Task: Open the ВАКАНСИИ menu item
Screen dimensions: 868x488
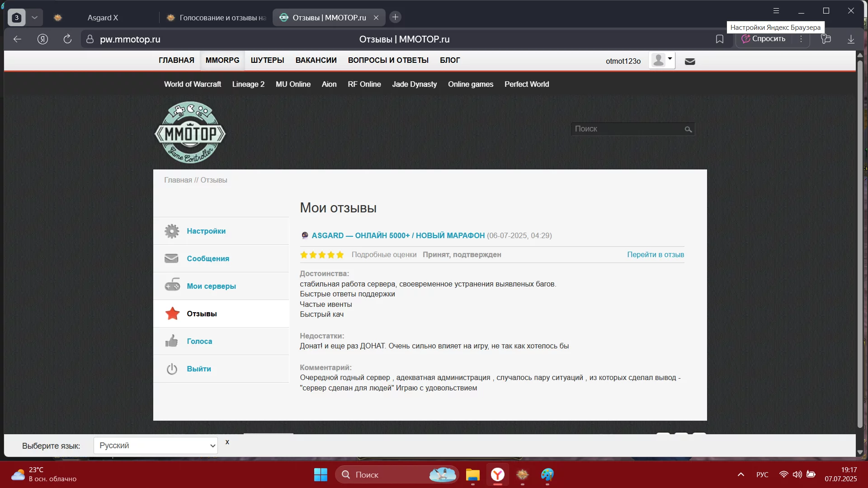Action: point(316,61)
